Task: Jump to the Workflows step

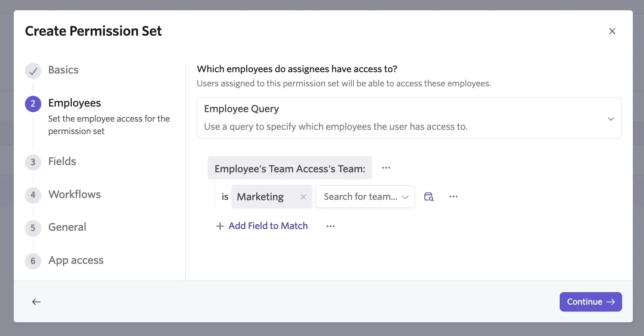Action: click(74, 194)
